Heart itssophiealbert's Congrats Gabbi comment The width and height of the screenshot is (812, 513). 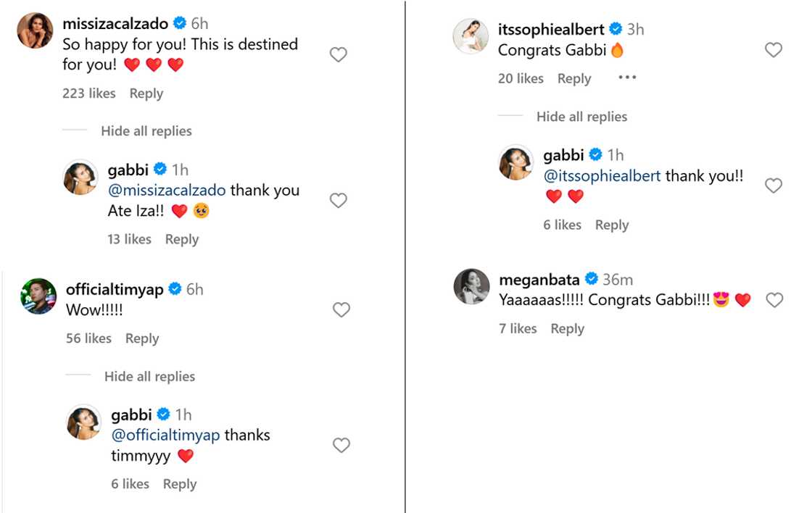[774, 50]
